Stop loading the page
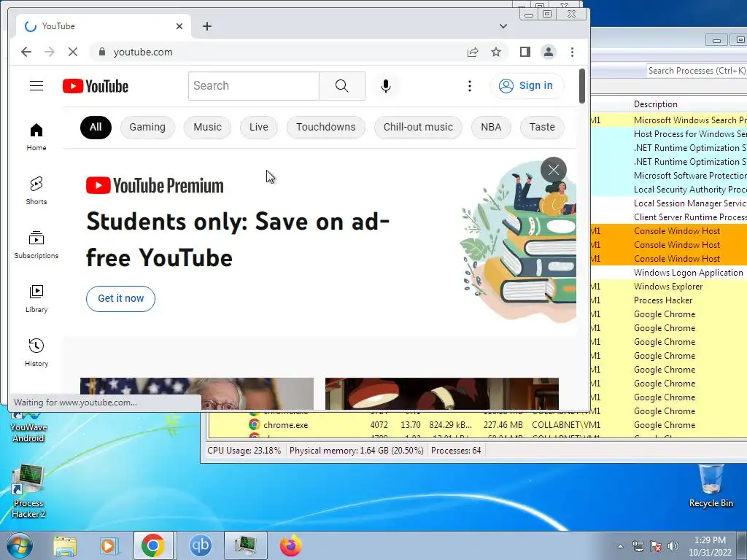Image resolution: width=747 pixels, height=560 pixels. click(x=72, y=52)
